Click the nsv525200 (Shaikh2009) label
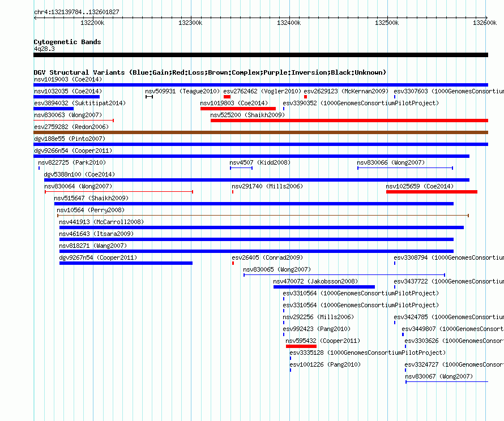The image size is (504, 421). 247,115
